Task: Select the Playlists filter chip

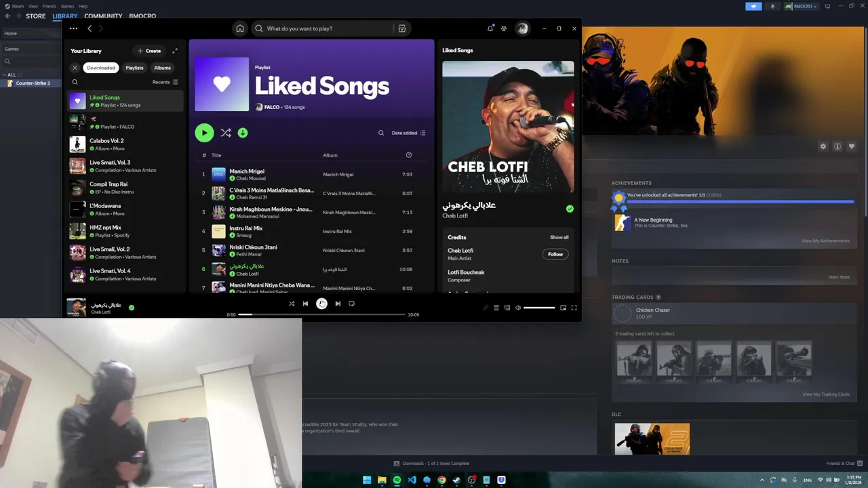Action: click(x=134, y=68)
